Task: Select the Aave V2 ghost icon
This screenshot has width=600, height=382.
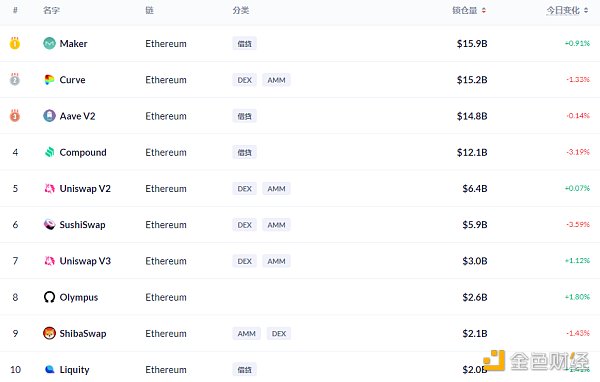Action: (49, 116)
